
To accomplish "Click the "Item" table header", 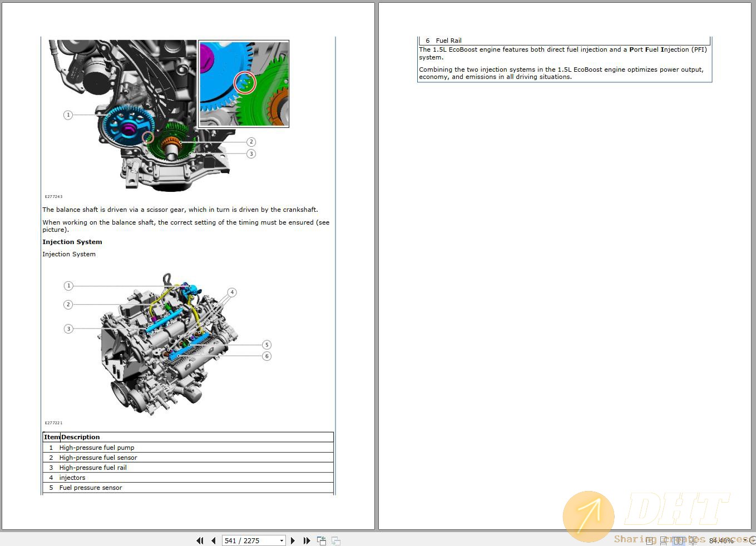I will (x=52, y=437).
